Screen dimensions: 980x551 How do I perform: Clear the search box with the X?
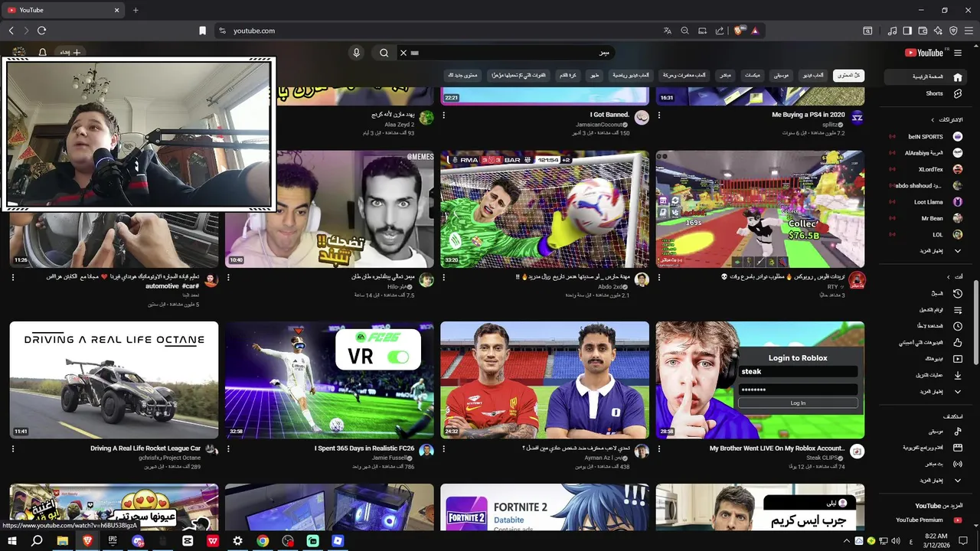pyautogui.click(x=403, y=53)
